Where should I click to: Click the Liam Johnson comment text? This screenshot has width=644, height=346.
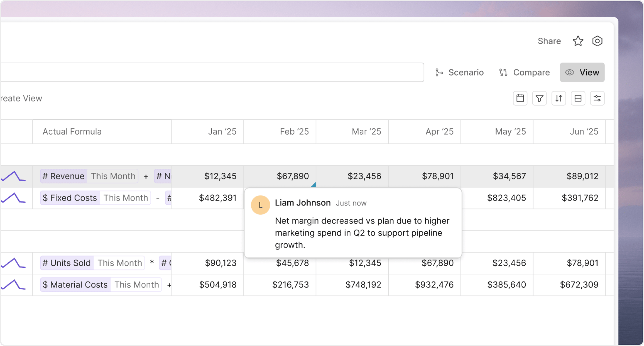pyautogui.click(x=362, y=233)
